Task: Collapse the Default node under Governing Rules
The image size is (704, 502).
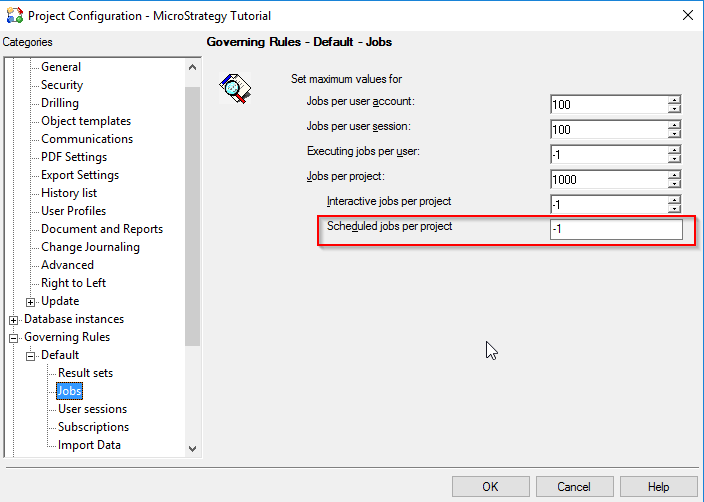Action: (30, 356)
